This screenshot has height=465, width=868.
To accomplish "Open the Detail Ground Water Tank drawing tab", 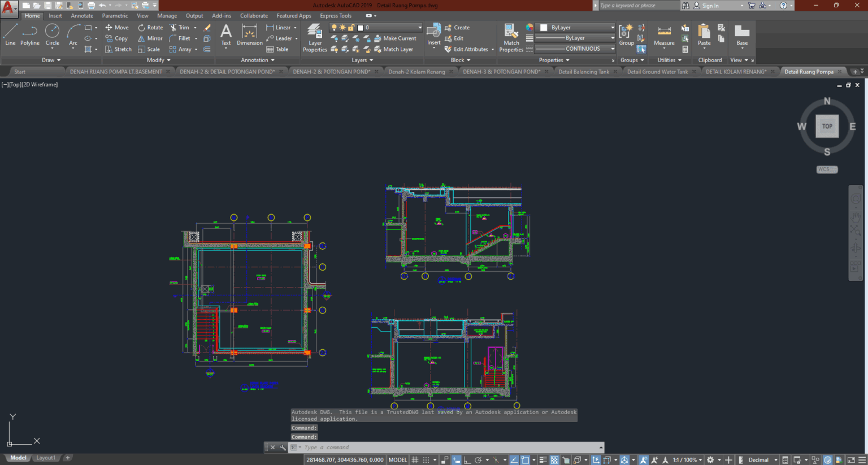I will [658, 71].
